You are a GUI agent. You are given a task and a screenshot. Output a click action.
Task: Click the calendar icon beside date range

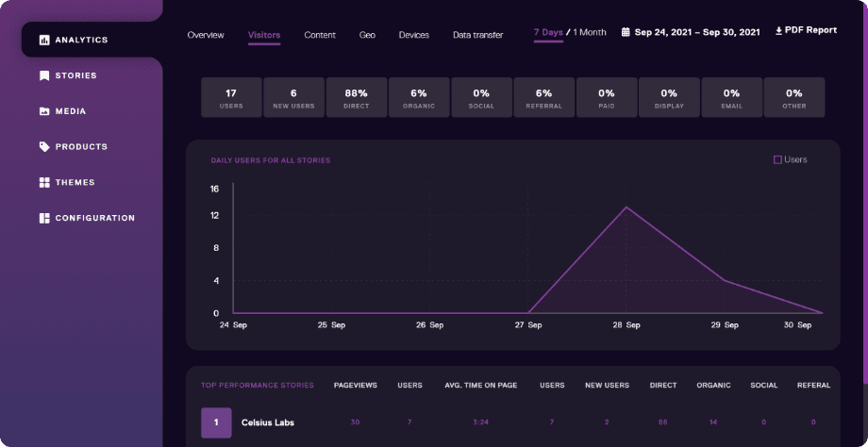point(626,31)
